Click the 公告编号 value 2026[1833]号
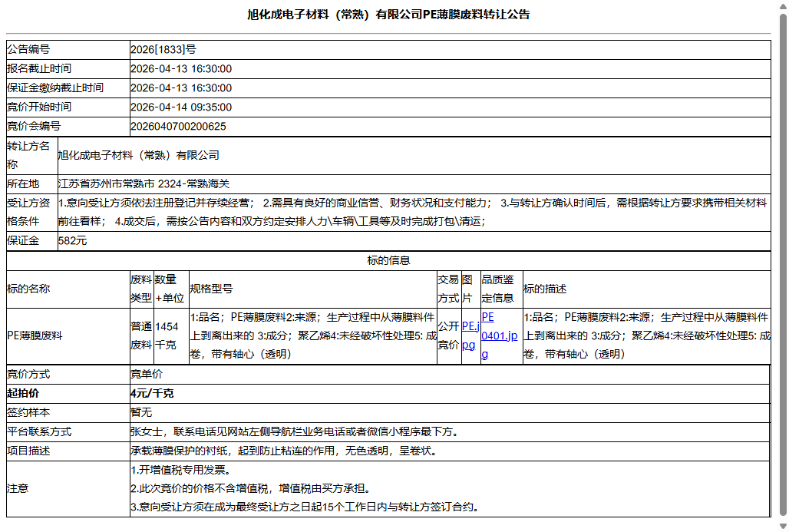789x532 pixels. [x=165, y=49]
